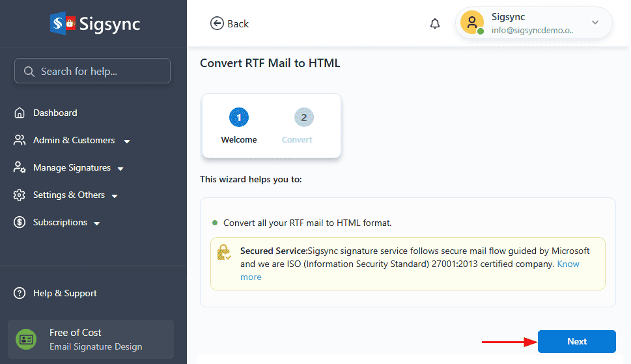This screenshot has width=631, height=364.
Task: Go Back using the back button
Action: pos(229,24)
